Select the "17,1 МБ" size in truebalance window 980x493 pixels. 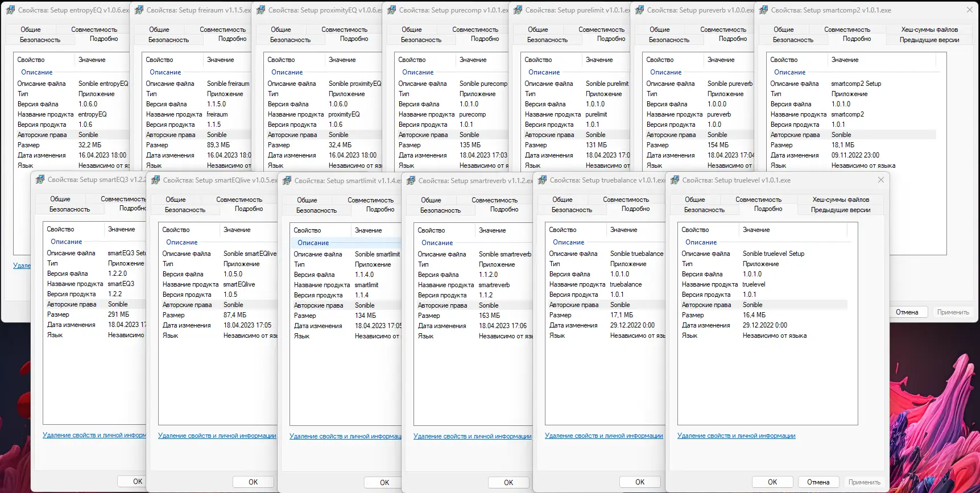click(x=622, y=315)
